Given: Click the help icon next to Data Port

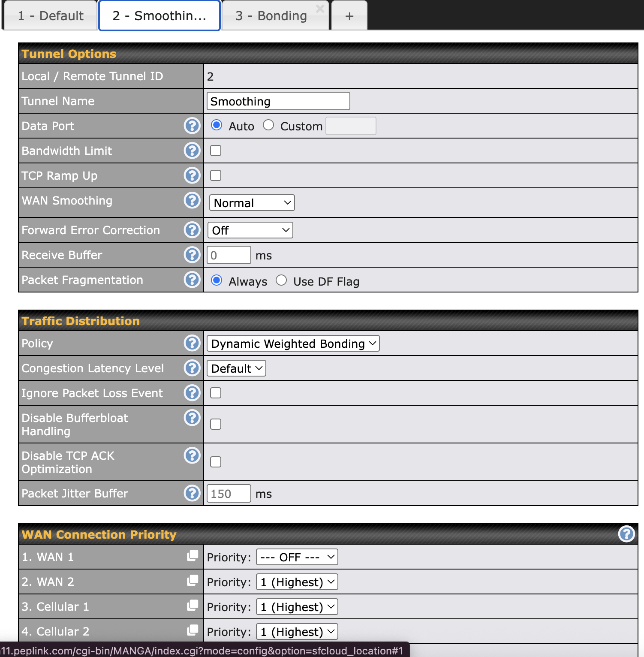Looking at the screenshot, I should [x=192, y=126].
